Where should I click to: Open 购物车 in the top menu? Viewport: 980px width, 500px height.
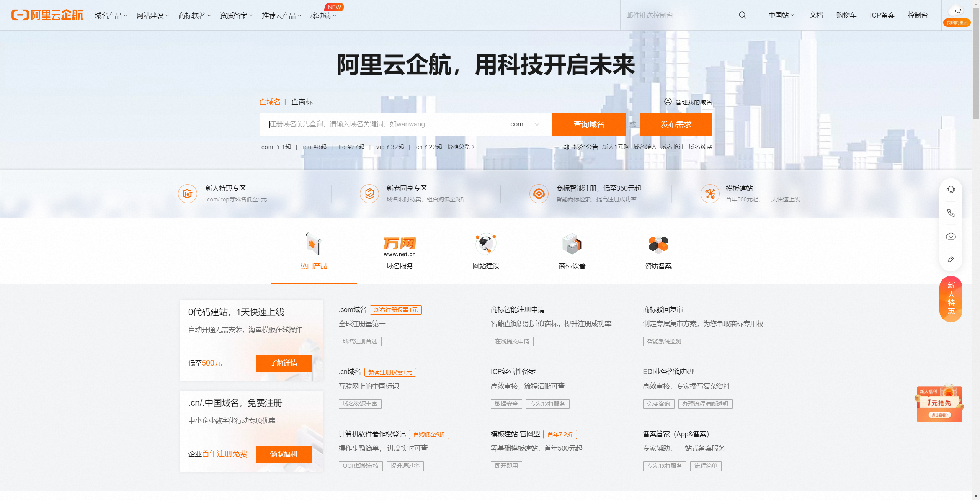point(846,15)
